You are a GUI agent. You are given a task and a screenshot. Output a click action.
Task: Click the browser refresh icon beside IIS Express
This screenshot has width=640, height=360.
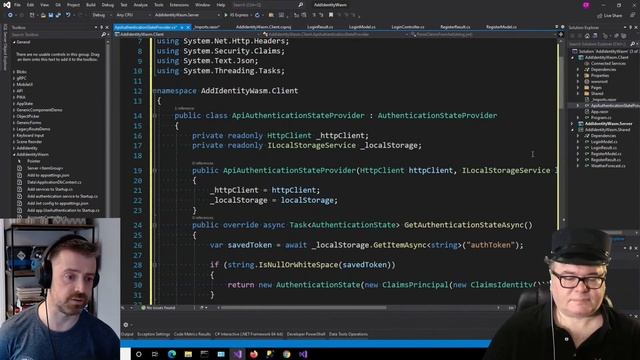click(x=257, y=15)
